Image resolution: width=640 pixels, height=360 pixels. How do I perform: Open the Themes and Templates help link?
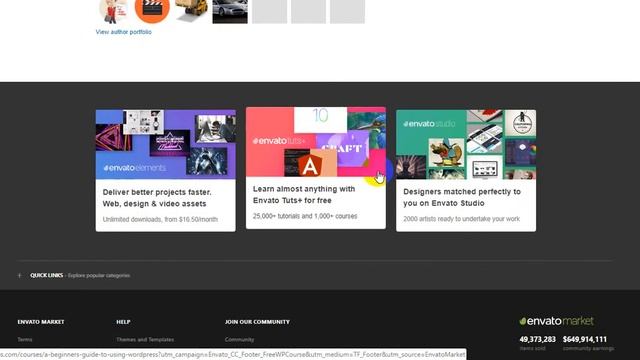tap(145, 340)
